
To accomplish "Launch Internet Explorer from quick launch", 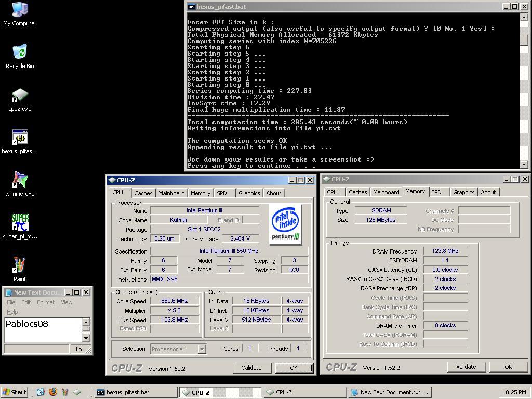I will 41,392.
